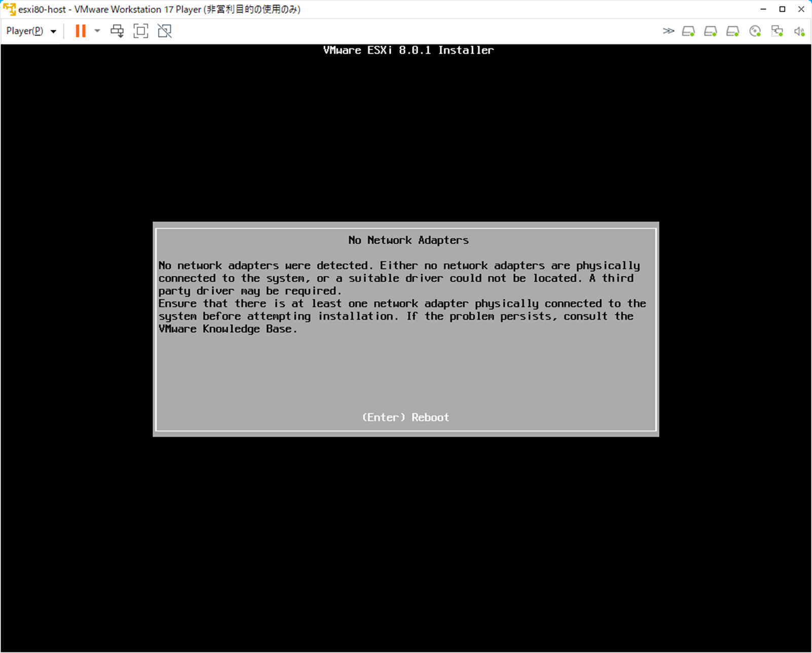Screen dimensions: 812x653
Task: Minimize the VMware Player window
Action: click(x=763, y=9)
